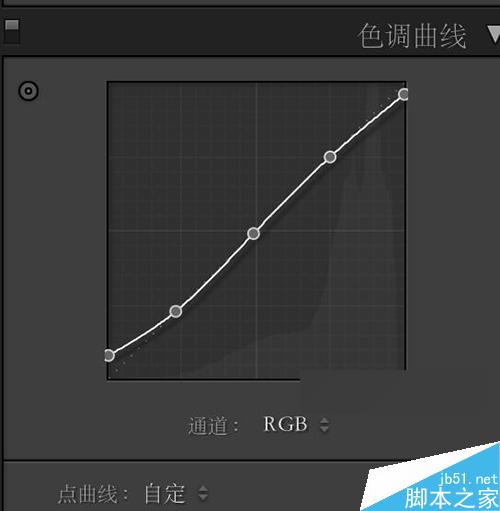
Task: Open the jb51.net watermark link
Action: pyautogui.click(x=468, y=479)
